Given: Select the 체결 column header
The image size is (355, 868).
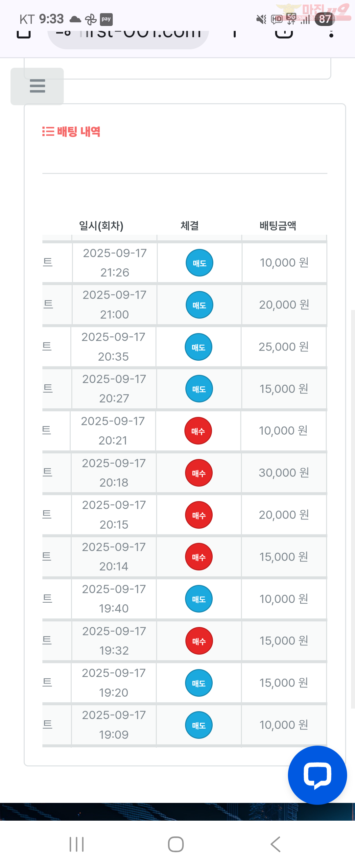Looking at the screenshot, I should pos(190,226).
